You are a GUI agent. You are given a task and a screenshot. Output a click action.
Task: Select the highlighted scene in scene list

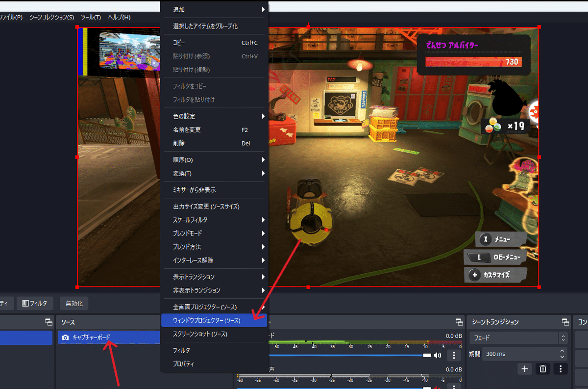point(26,337)
